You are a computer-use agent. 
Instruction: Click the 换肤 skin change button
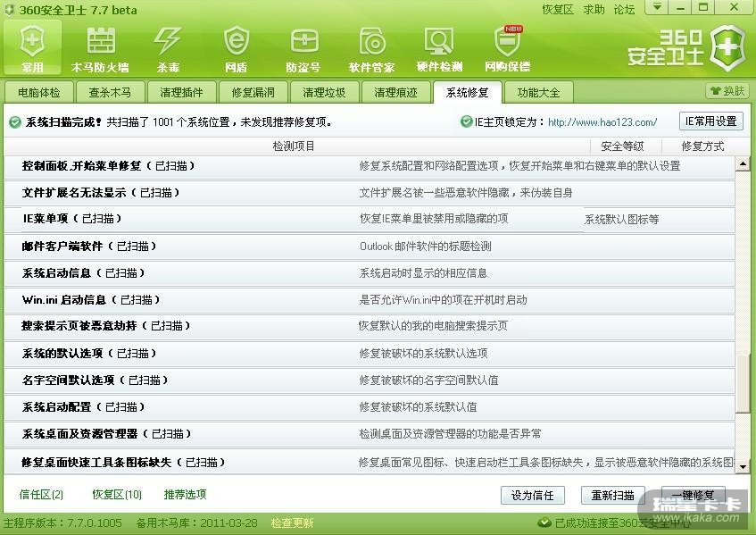pos(727,91)
